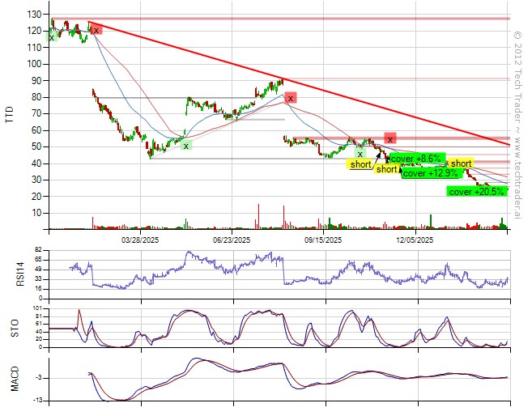Click the red x marker near the 55 level
The image size is (532, 416).
click(x=390, y=139)
